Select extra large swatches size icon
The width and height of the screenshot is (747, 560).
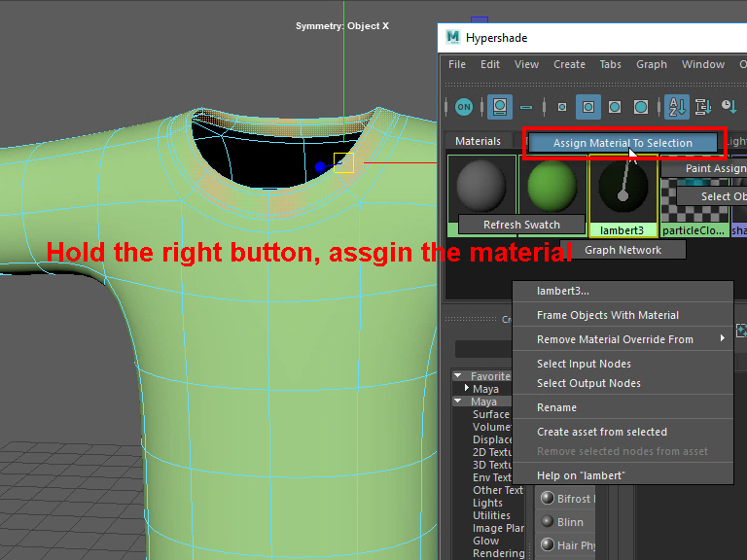click(641, 107)
